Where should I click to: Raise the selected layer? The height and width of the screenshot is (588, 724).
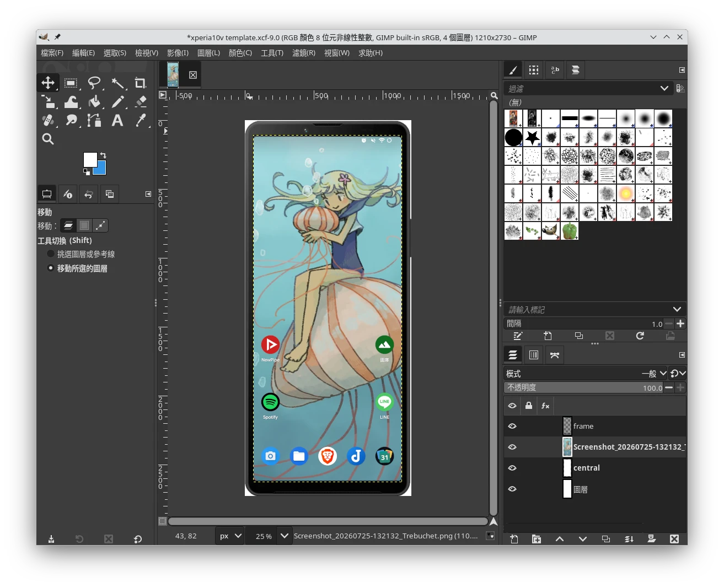pyautogui.click(x=560, y=539)
